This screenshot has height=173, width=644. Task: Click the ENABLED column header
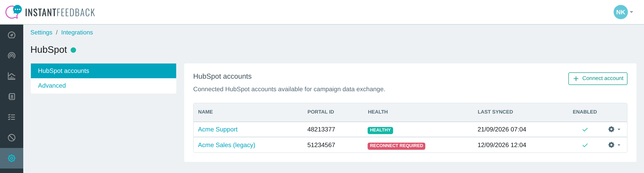tap(585, 112)
